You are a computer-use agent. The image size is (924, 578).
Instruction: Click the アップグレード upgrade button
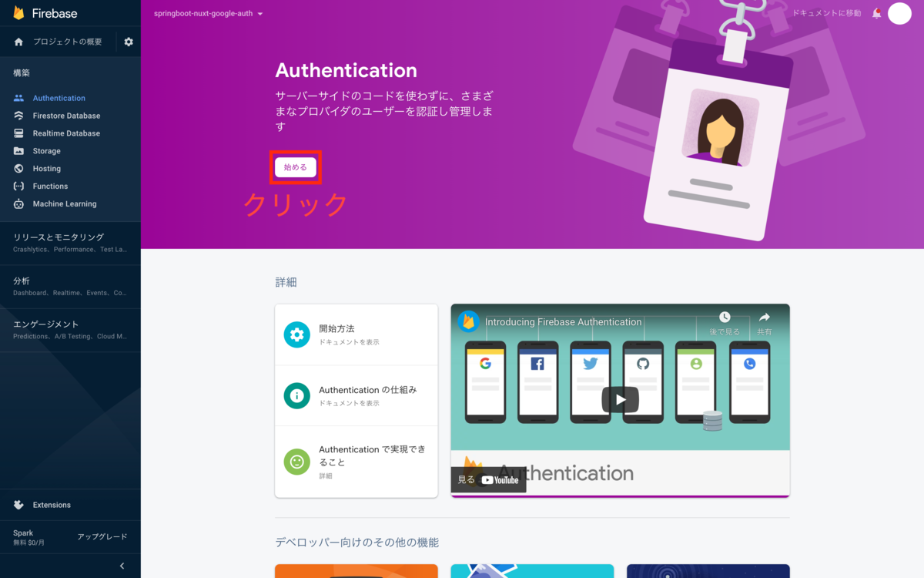click(102, 536)
